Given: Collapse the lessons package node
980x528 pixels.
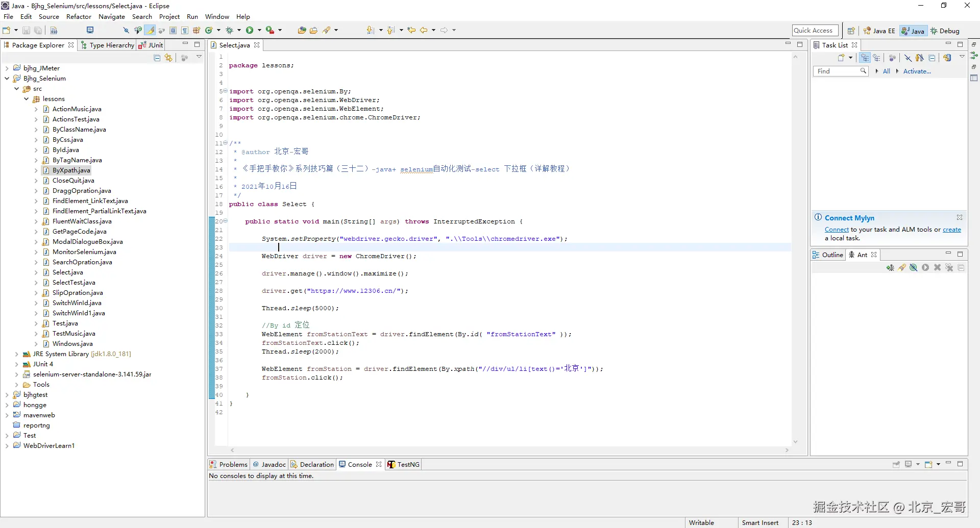Looking at the screenshot, I should pyautogui.click(x=27, y=99).
